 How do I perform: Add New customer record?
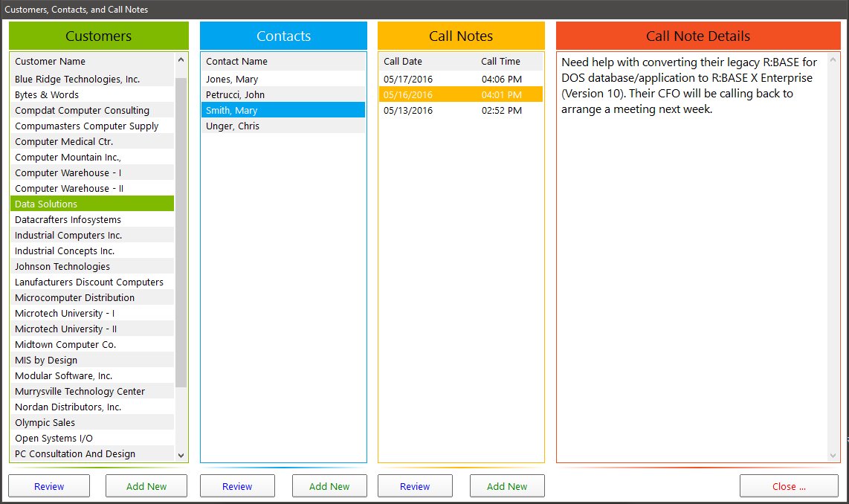[x=146, y=486]
